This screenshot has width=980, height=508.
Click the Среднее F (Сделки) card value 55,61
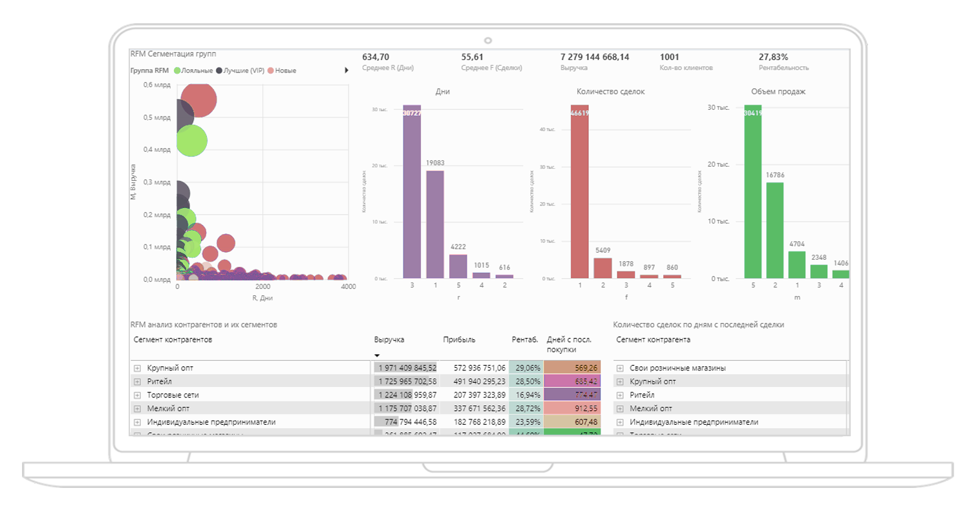pyautogui.click(x=473, y=57)
